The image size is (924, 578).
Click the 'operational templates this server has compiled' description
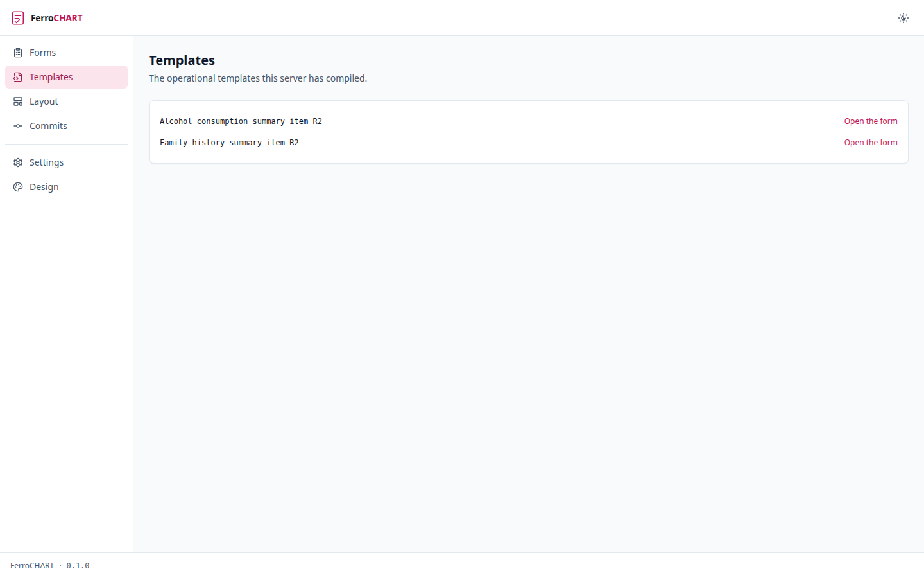pyautogui.click(x=258, y=78)
